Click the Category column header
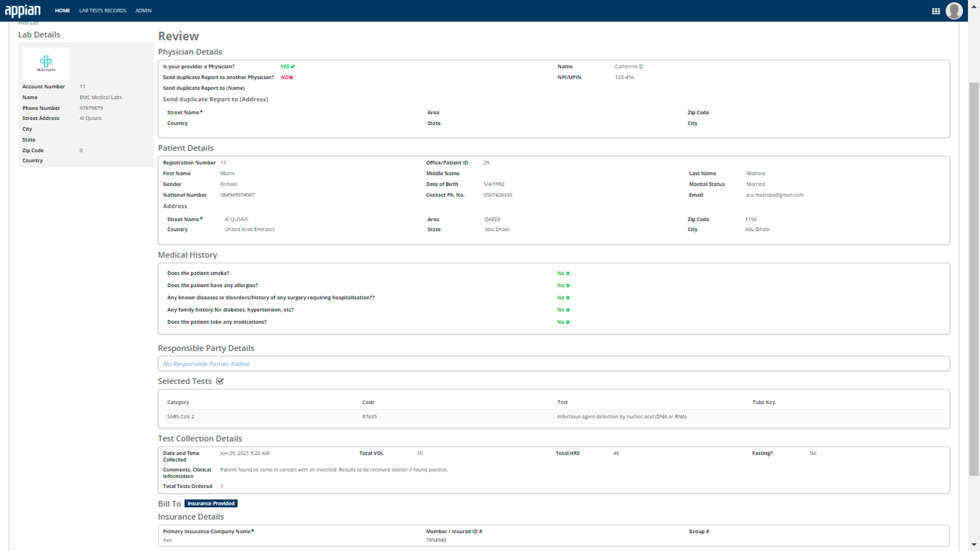 tap(178, 402)
